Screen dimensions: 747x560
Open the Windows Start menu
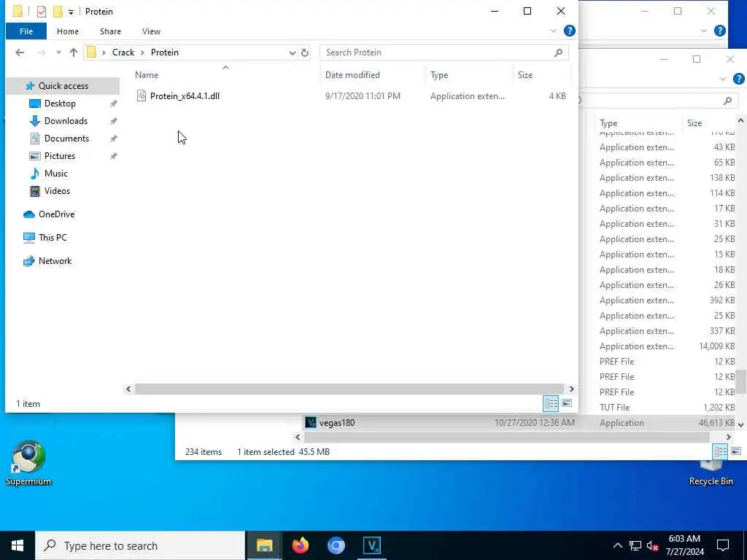pos(18,545)
